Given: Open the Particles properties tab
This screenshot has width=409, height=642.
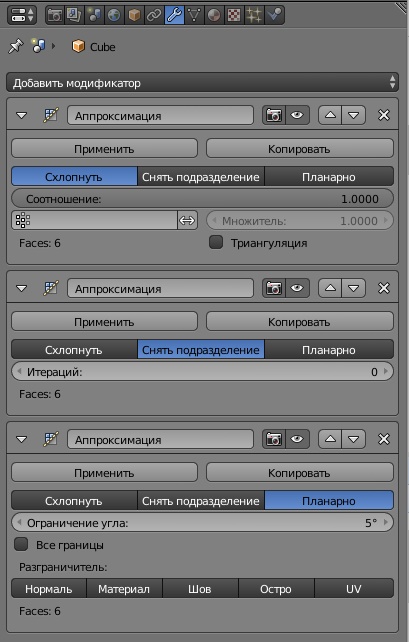Looking at the screenshot, I should click(x=254, y=15).
